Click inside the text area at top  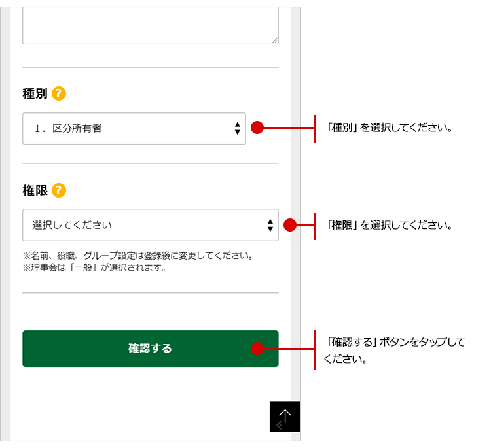[x=150, y=26]
